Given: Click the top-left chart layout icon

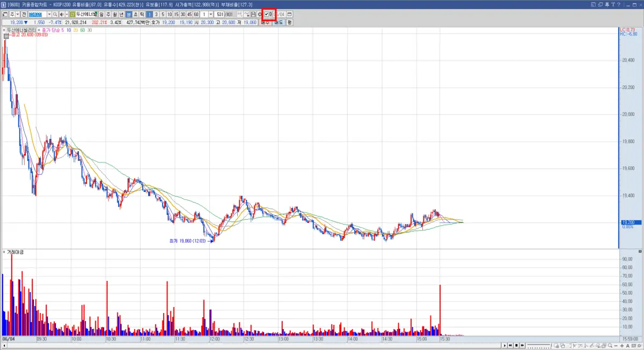Looking at the screenshot, I should 5,14.
